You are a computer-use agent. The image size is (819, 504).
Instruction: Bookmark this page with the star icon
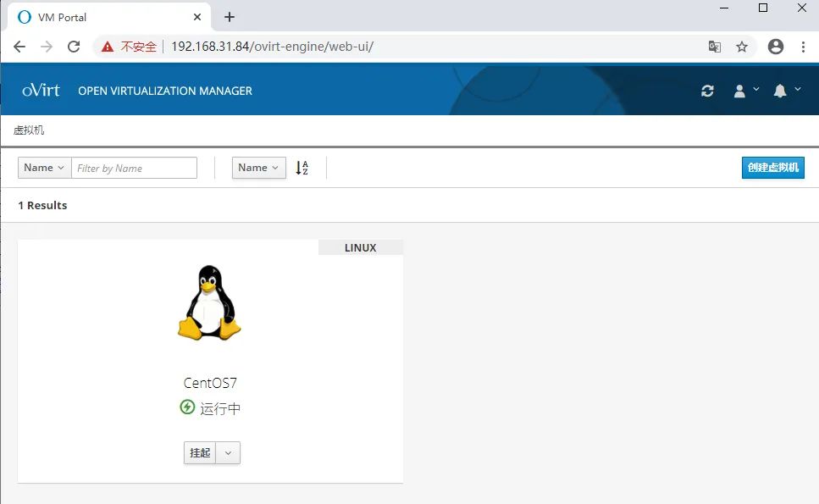coord(742,47)
